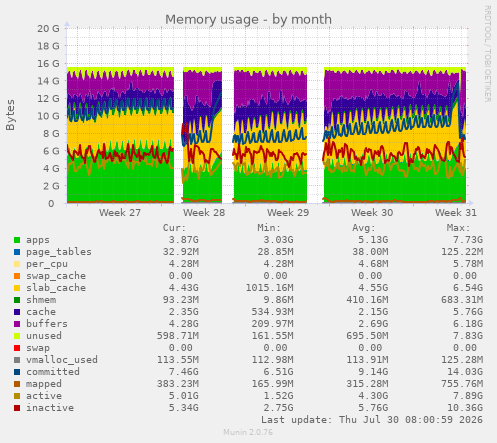The image size is (497, 443).
Task: Click the 'per_cpu' legend label
Action: (47, 264)
